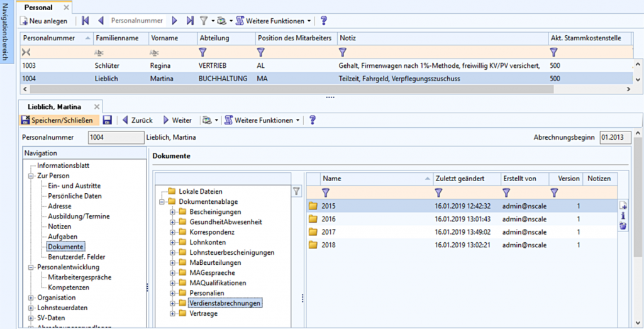
Task: Collapse the Zur Person node
Action: [x=31, y=176]
